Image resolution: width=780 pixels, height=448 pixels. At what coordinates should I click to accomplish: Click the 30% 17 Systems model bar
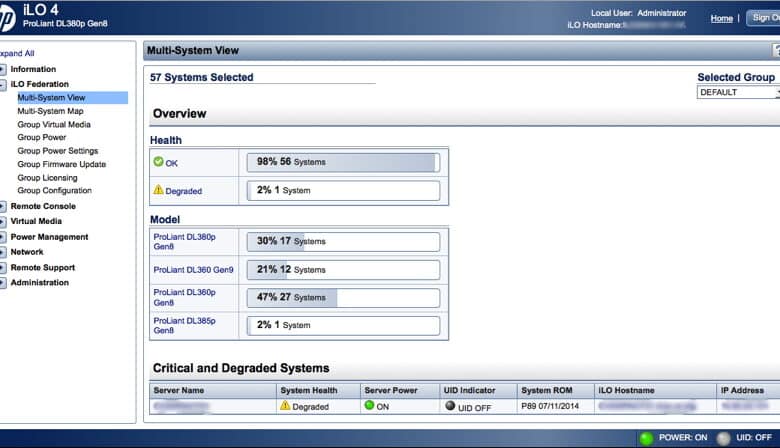click(x=343, y=242)
